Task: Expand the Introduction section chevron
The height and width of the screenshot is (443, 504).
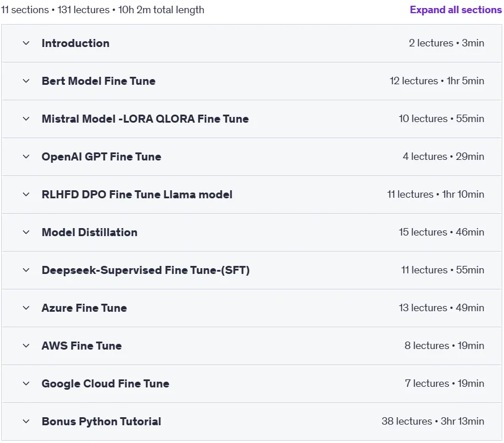Action: pyautogui.click(x=26, y=43)
